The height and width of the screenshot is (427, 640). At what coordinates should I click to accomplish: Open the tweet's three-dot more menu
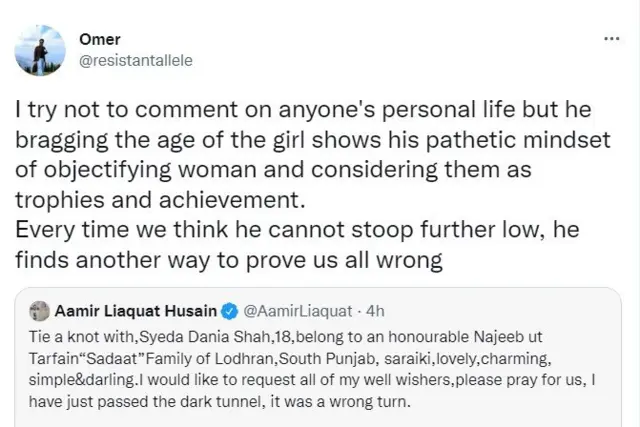tap(612, 38)
